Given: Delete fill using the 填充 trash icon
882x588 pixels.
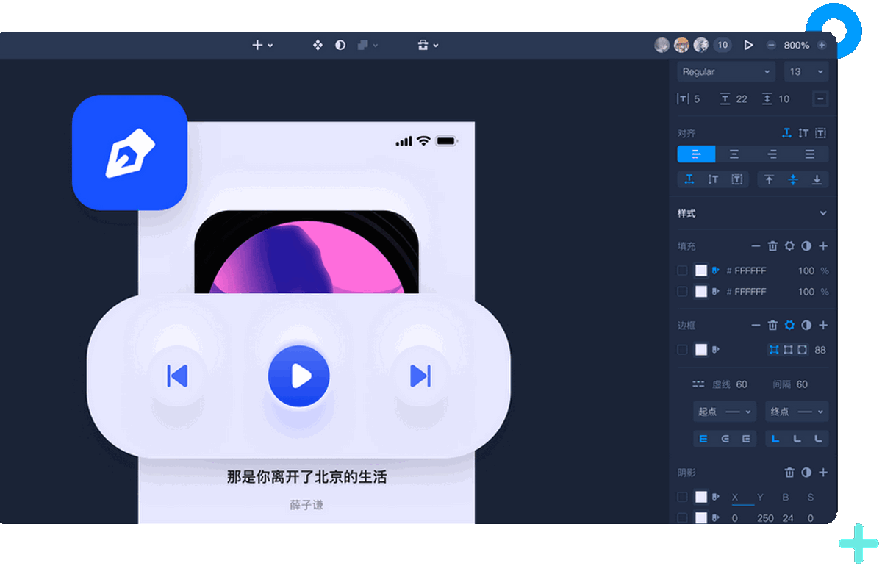Looking at the screenshot, I should point(772,246).
